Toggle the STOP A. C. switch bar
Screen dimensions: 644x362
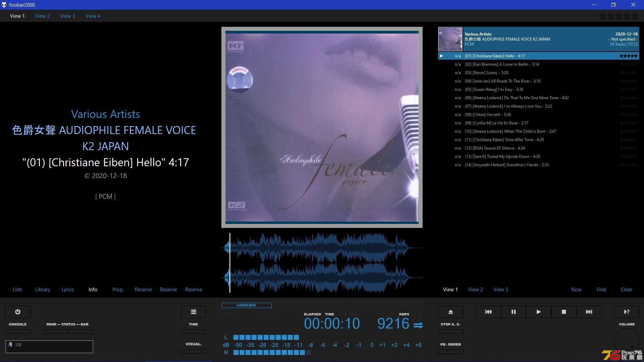[451, 331]
